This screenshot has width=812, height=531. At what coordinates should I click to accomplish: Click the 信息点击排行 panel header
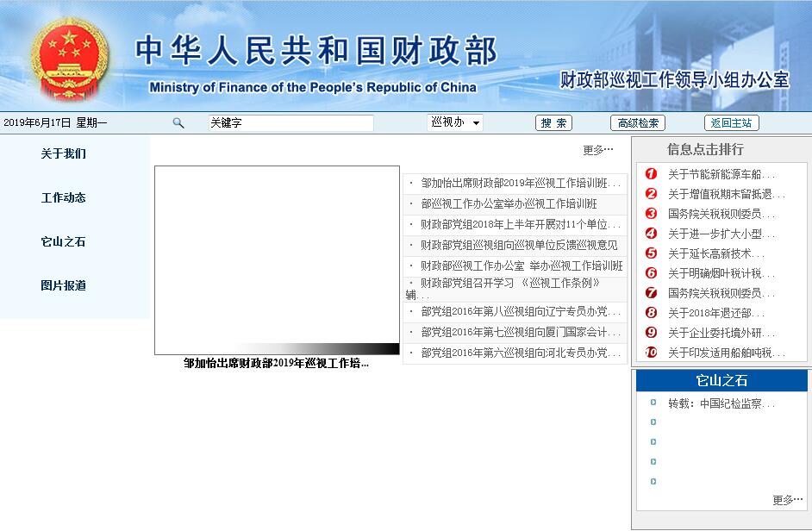705,150
